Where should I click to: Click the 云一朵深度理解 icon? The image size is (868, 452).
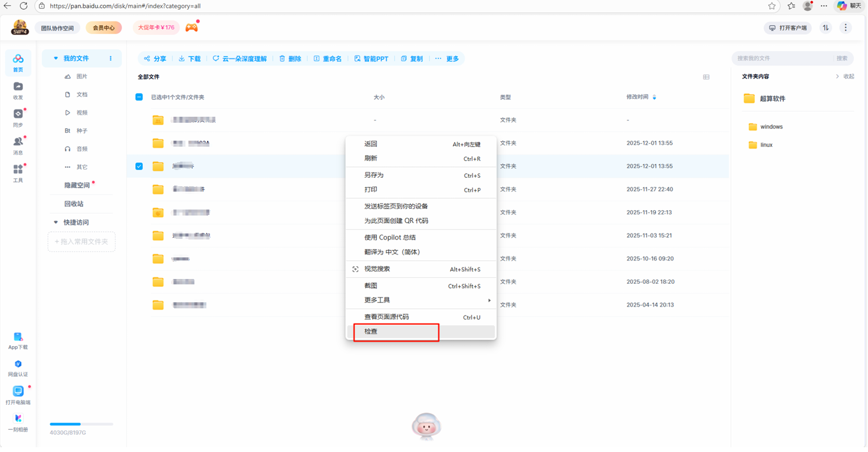(216, 58)
